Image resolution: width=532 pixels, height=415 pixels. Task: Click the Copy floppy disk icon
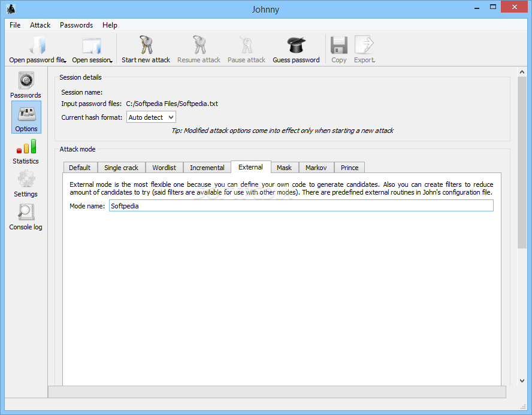point(339,45)
